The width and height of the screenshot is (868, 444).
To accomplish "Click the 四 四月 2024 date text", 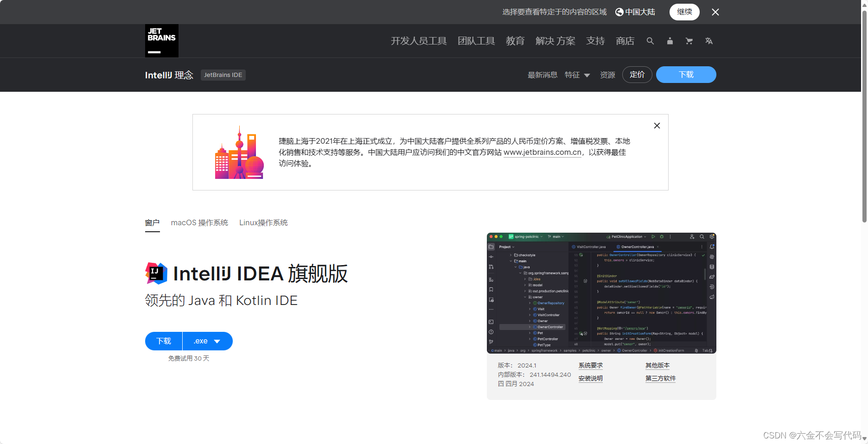I will 516,384.
